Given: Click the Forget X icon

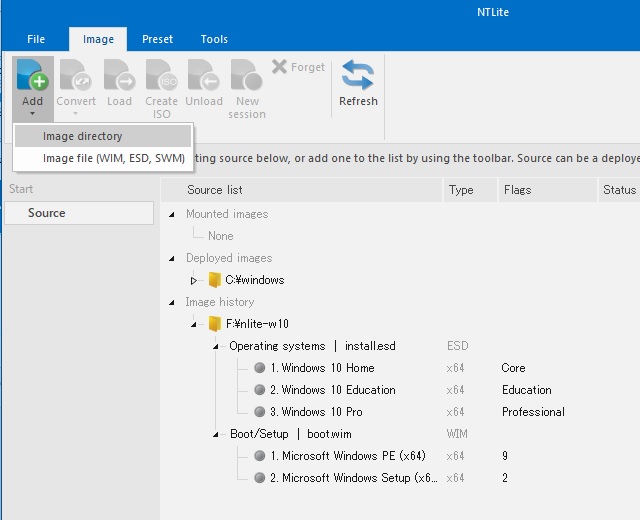Looking at the screenshot, I should coord(280,67).
